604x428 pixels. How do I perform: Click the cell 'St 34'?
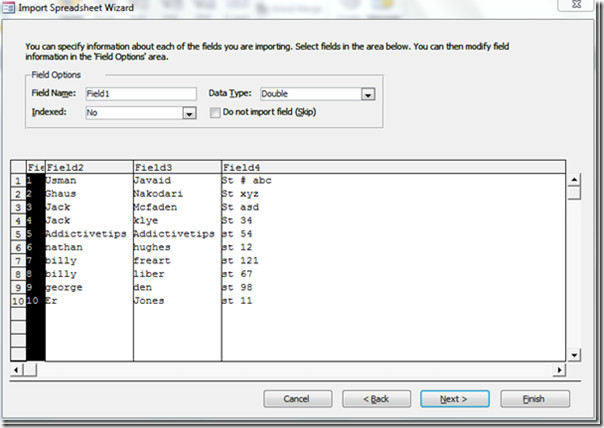(394, 220)
